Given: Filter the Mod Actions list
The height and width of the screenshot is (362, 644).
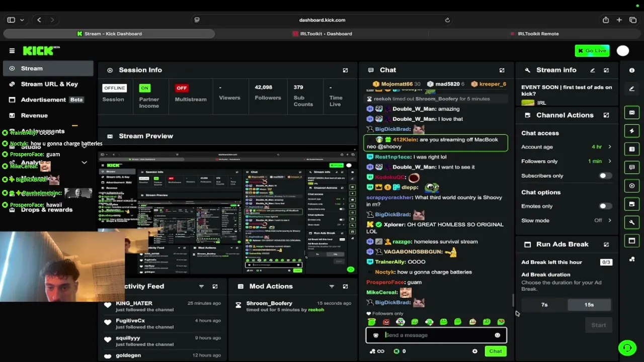Looking at the screenshot, I should pos(332,287).
